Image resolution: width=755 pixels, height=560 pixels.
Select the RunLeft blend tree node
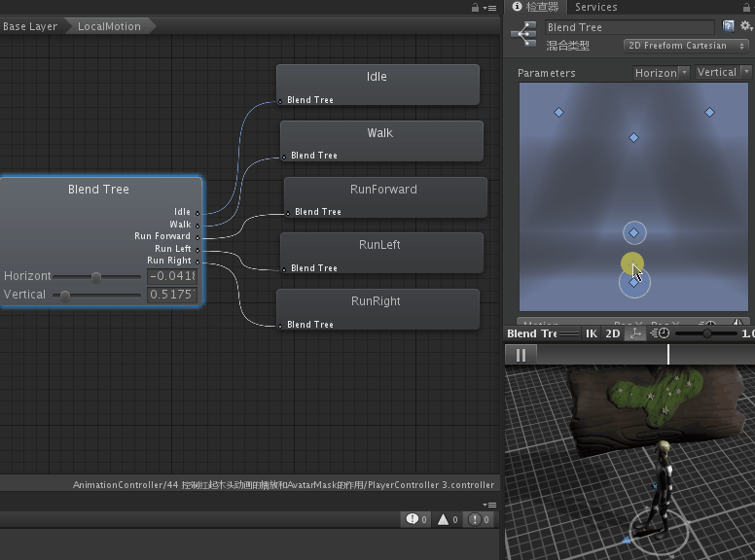pyautogui.click(x=381, y=253)
